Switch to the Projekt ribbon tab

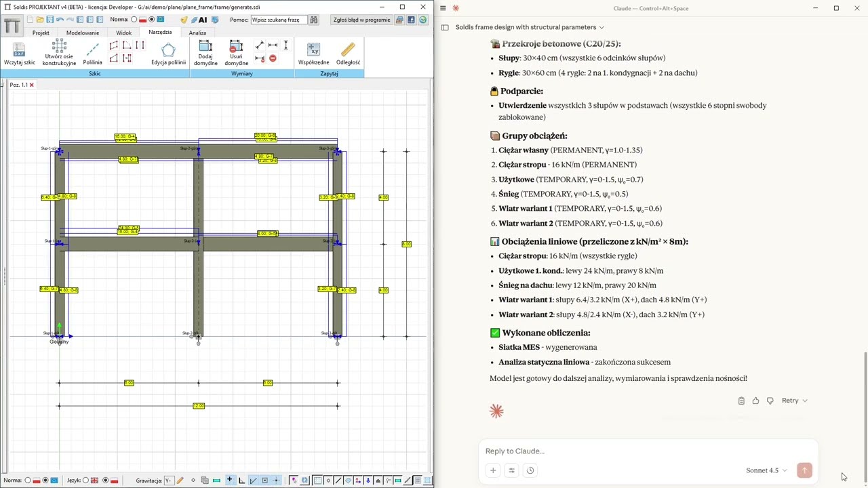coord(41,33)
